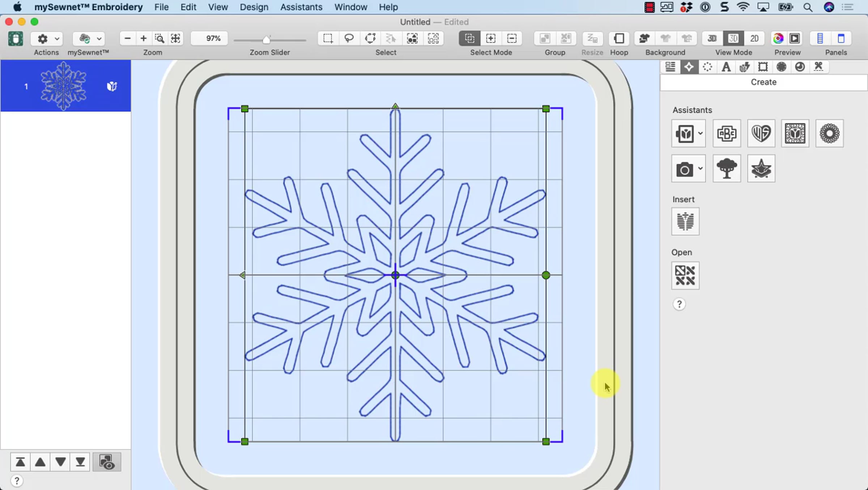Open the Frame tab icon
The width and height of the screenshot is (868, 490).
(763, 67)
